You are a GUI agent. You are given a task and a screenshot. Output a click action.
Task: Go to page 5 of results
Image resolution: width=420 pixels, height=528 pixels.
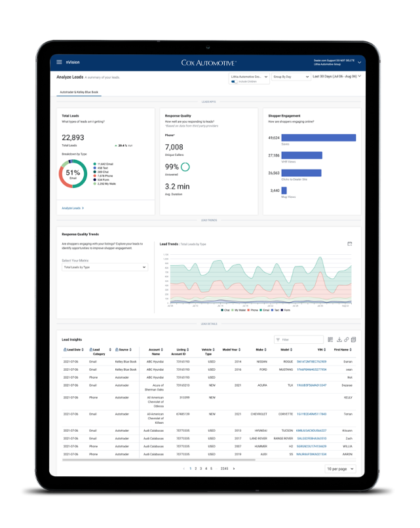tap(211, 468)
